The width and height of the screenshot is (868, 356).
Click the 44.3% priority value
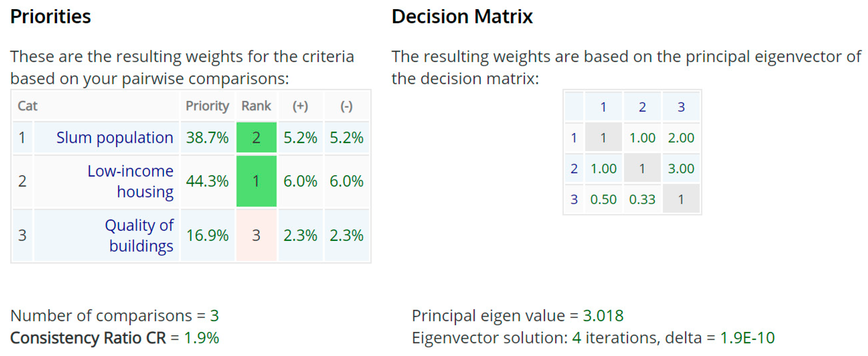pyautogui.click(x=207, y=181)
